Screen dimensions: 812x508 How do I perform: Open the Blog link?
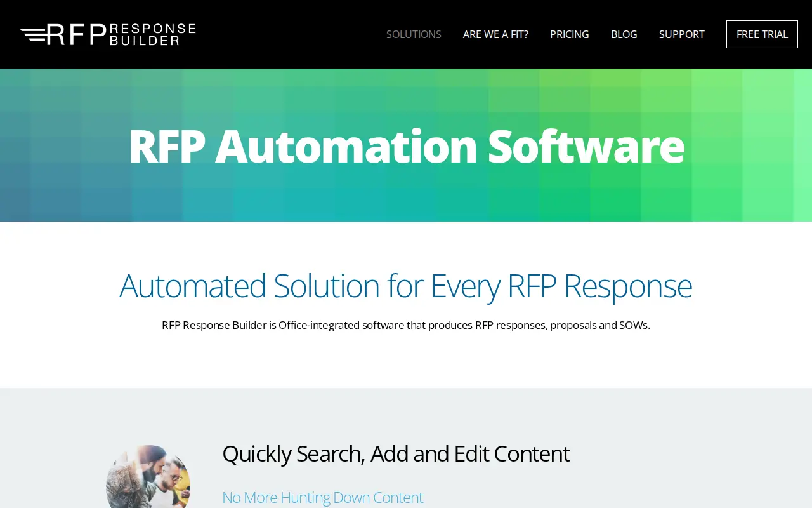pos(624,34)
